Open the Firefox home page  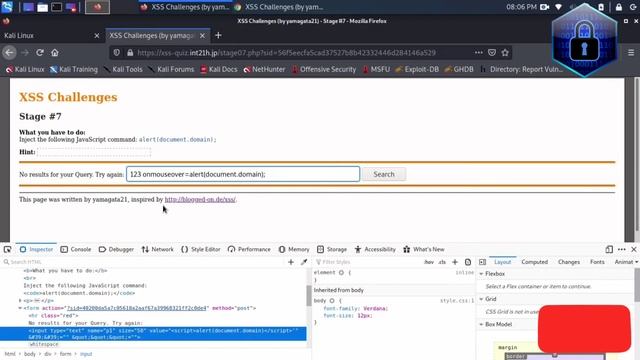click(x=55, y=53)
